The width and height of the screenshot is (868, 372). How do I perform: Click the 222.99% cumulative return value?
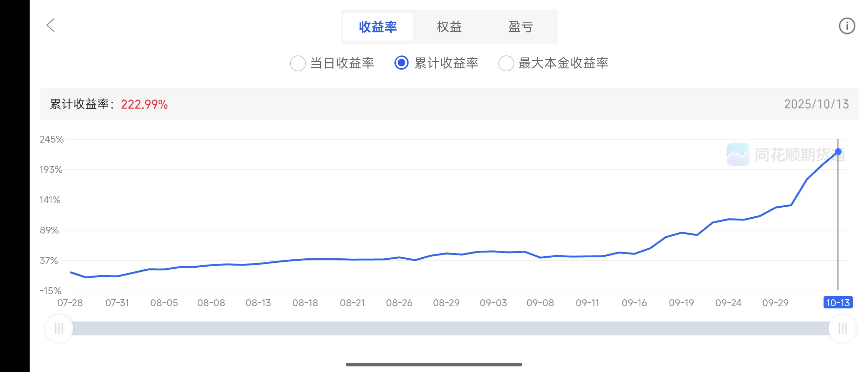click(x=144, y=104)
